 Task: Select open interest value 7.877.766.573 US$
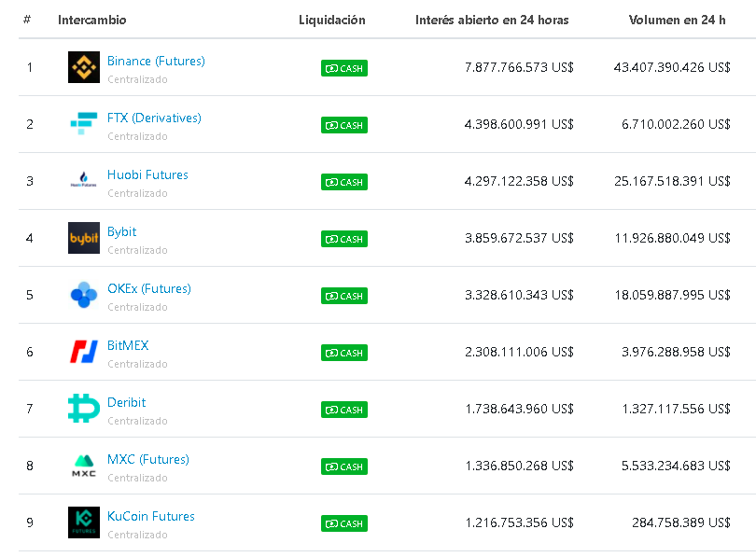click(x=519, y=67)
